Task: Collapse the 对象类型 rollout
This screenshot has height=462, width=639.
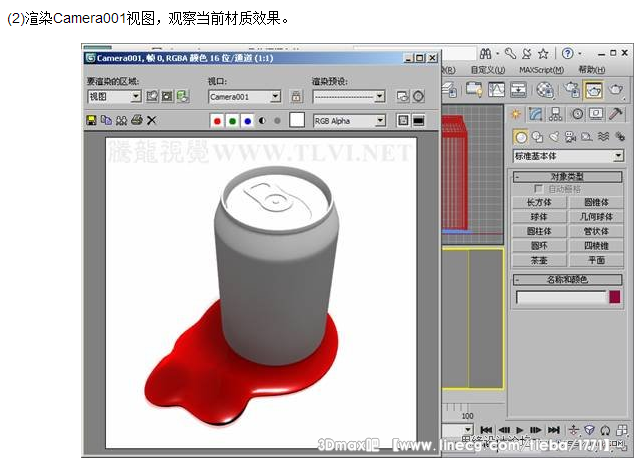Action: pyautogui.click(x=567, y=177)
